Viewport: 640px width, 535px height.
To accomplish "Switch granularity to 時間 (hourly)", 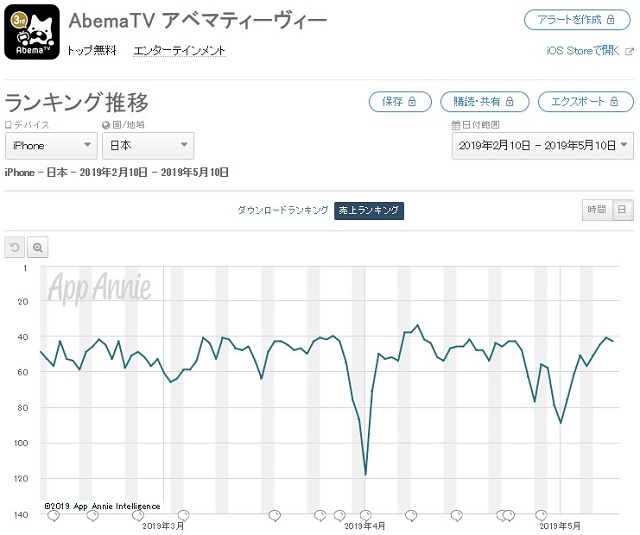I will pos(597,210).
